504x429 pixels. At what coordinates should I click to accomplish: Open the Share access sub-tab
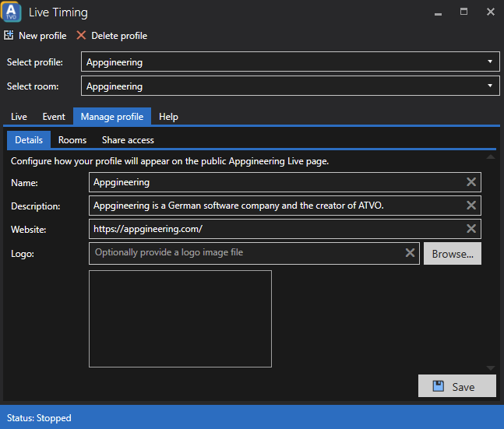pos(128,140)
